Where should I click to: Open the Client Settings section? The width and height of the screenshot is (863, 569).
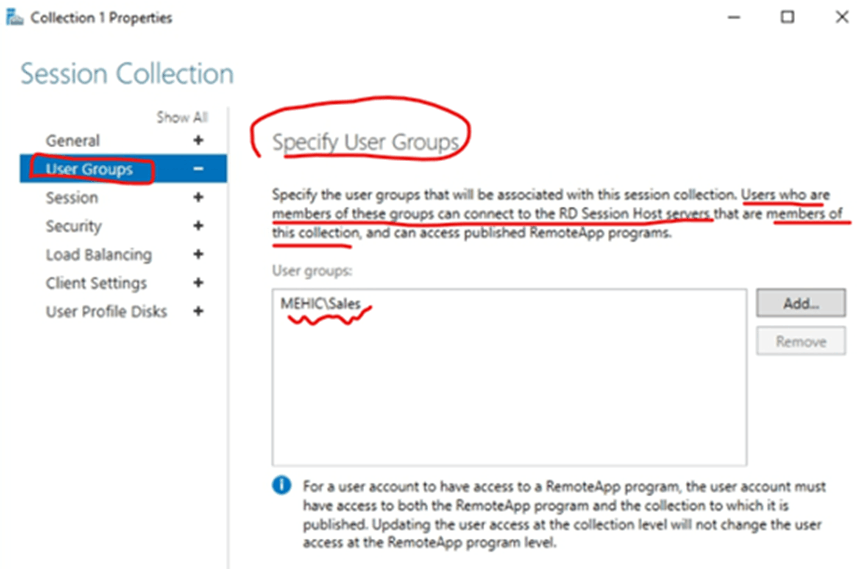click(x=96, y=283)
